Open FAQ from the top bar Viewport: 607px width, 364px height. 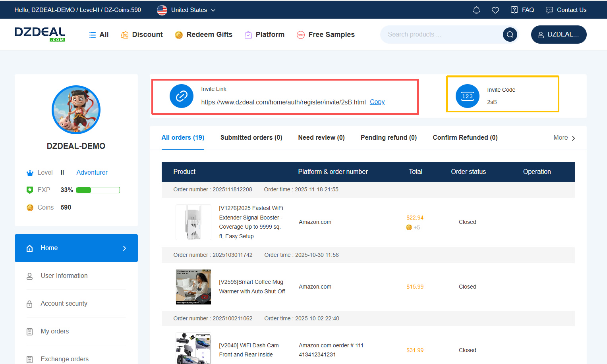coord(522,10)
